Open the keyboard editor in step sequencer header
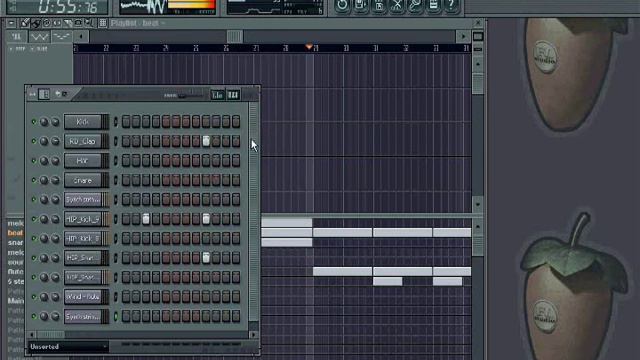This screenshot has height=360, width=640. point(233,95)
